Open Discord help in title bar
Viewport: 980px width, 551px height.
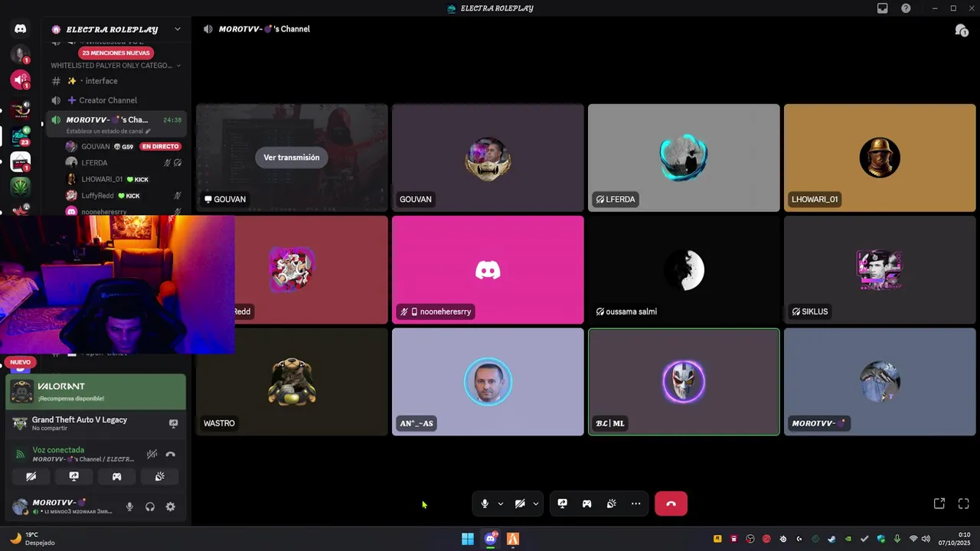906,8
